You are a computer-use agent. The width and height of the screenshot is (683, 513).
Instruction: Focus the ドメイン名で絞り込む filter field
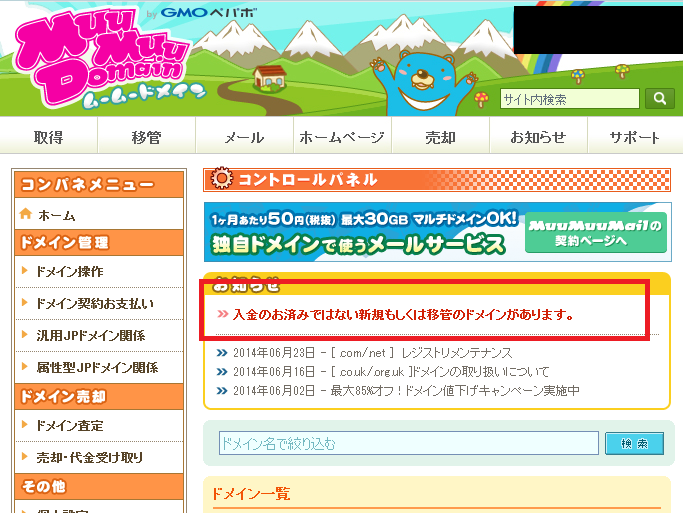click(x=409, y=443)
